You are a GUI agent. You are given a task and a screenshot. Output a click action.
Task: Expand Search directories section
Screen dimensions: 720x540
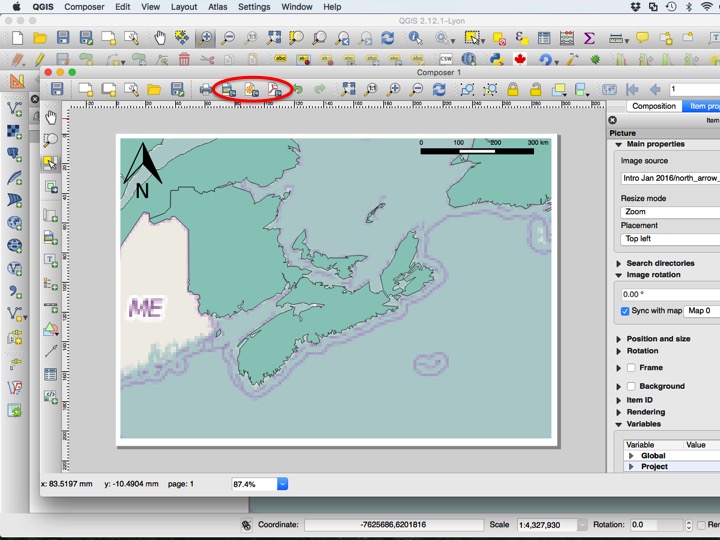[619, 264]
